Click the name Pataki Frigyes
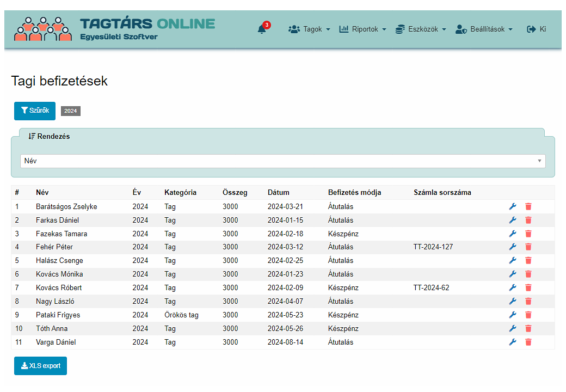566x392 pixels. pos(58,315)
